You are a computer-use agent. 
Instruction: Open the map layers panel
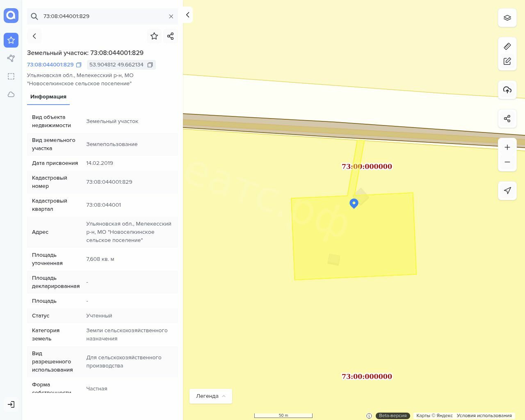(507, 18)
